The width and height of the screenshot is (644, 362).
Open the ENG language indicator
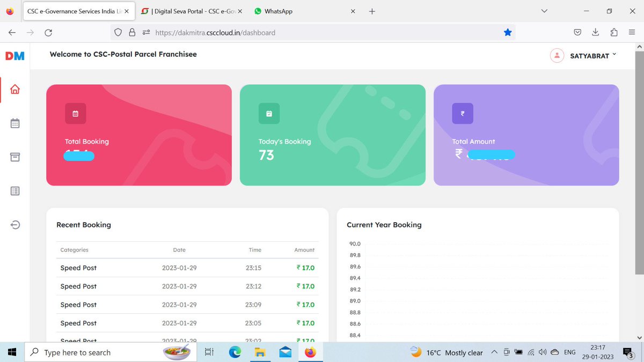[x=570, y=352]
